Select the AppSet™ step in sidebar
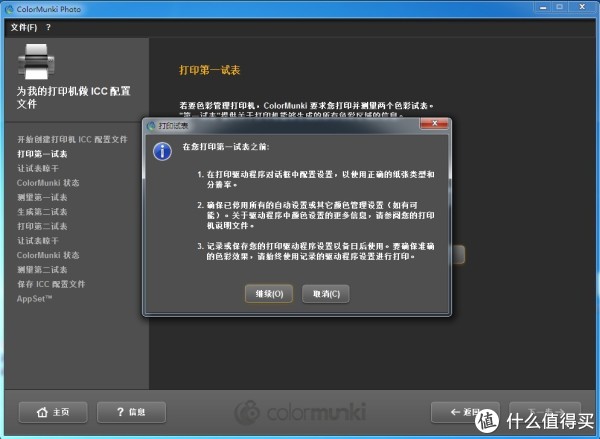This screenshot has width=600, height=439. coord(34,299)
